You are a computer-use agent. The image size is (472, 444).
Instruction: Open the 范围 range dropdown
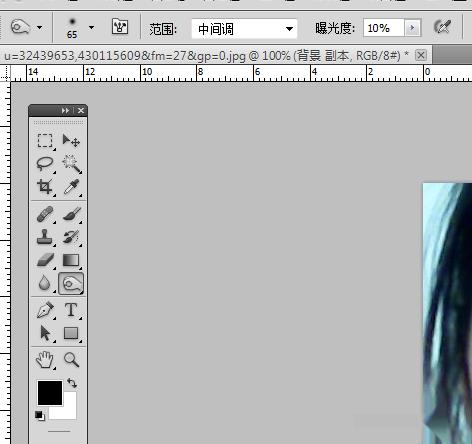pyautogui.click(x=244, y=29)
